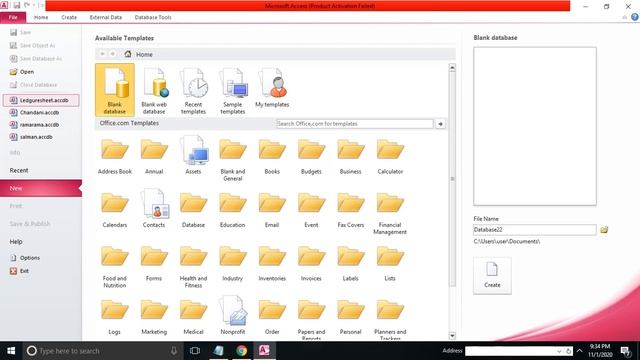Open the Financial Management folder
Viewport: 640px width, 360px height.
coord(390,213)
